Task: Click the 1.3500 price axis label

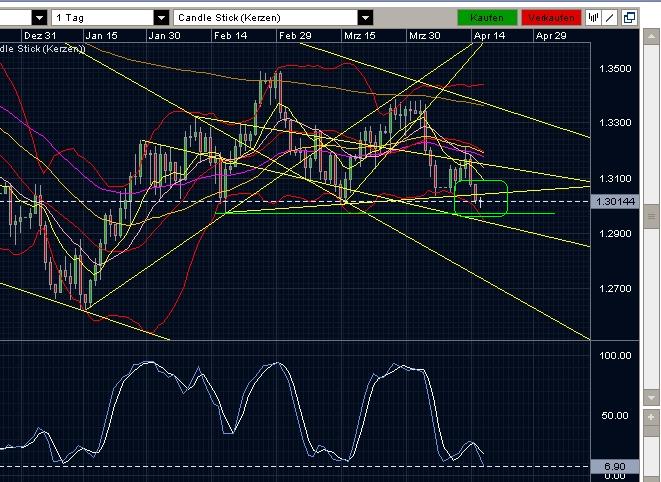Action: click(x=615, y=68)
